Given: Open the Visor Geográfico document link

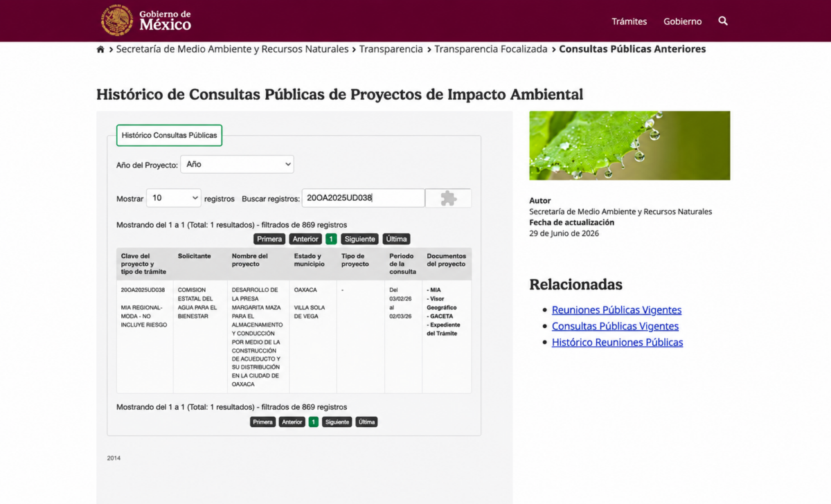Looking at the screenshot, I should (x=443, y=303).
